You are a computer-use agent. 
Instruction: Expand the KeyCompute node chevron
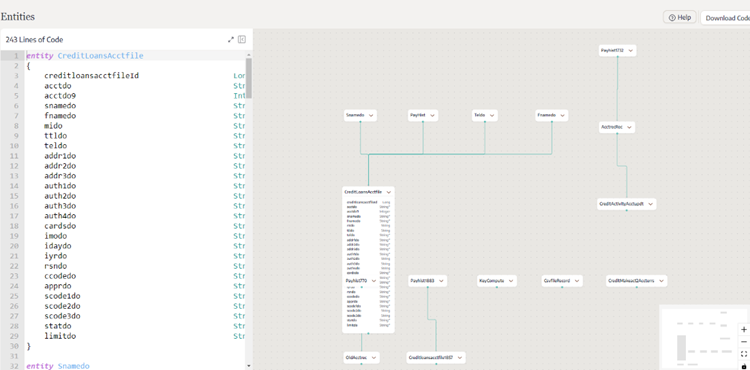click(511, 281)
